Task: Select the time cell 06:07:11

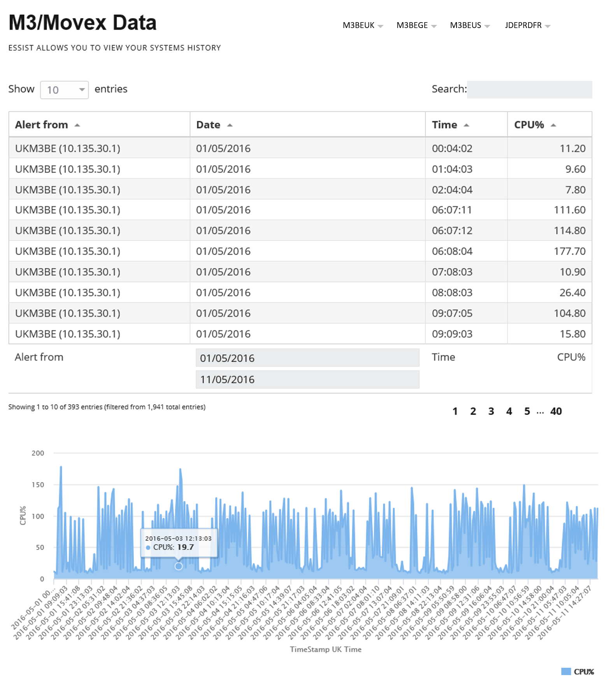Action: 466,210
